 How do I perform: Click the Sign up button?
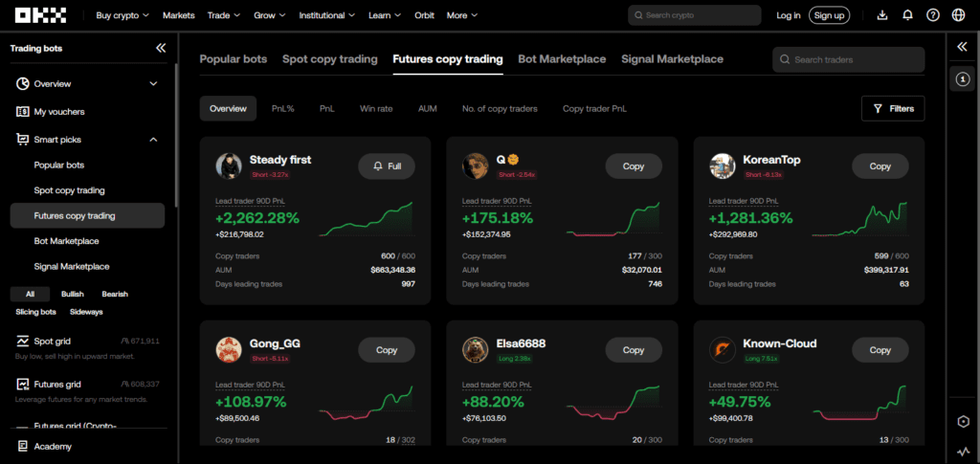pos(829,15)
